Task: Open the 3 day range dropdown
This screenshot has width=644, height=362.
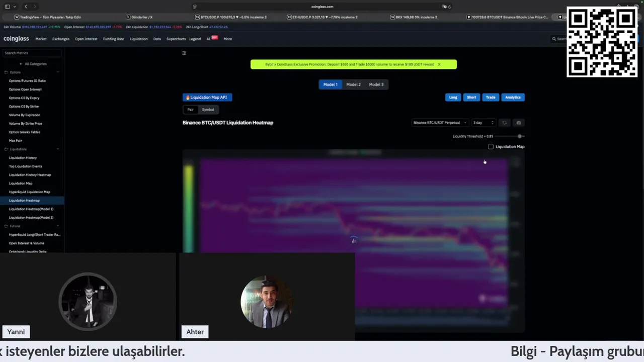Action: (x=484, y=123)
